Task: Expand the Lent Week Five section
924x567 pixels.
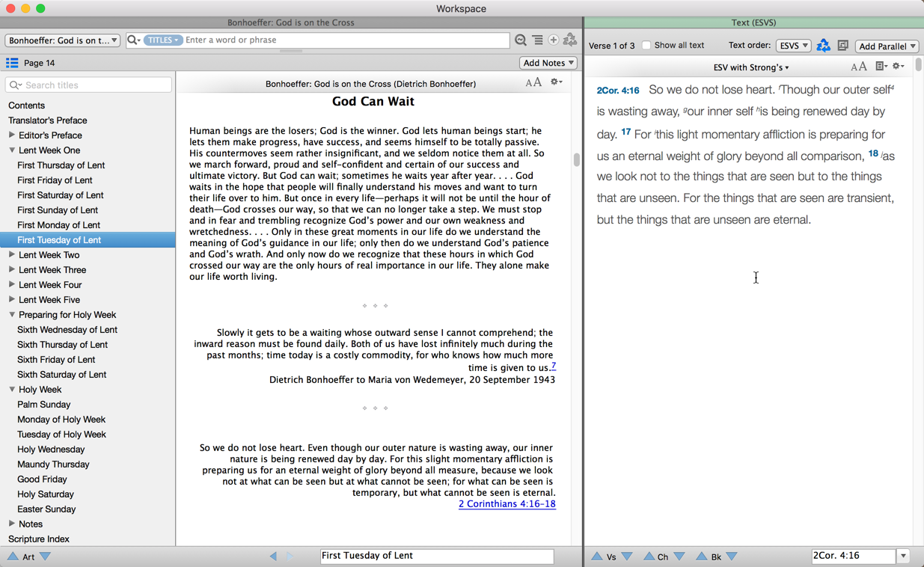Action: [x=12, y=300]
